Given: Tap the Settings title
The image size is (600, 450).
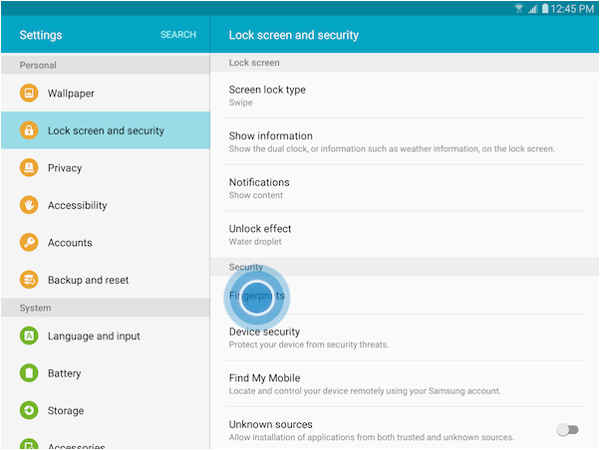Looking at the screenshot, I should (x=41, y=35).
